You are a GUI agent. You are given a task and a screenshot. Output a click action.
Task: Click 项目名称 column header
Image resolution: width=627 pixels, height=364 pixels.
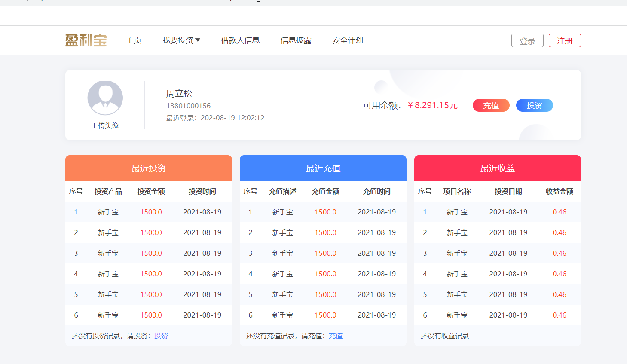[x=457, y=191]
